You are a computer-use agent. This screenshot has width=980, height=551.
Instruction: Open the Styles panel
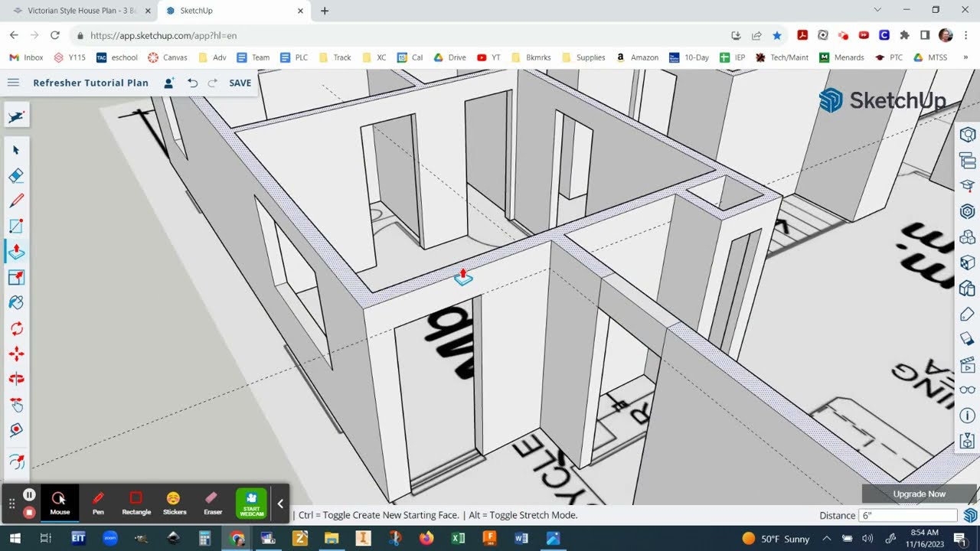[x=967, y=289]
